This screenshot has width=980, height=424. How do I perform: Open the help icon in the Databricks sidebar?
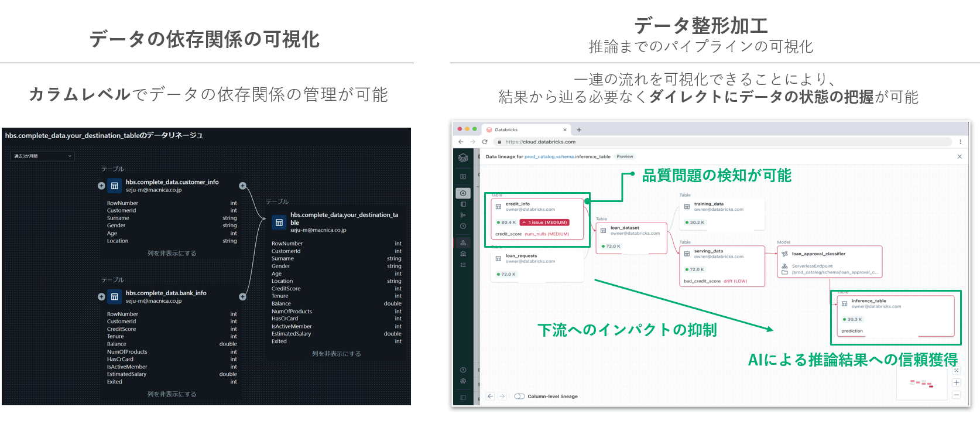tap(463, 370)
